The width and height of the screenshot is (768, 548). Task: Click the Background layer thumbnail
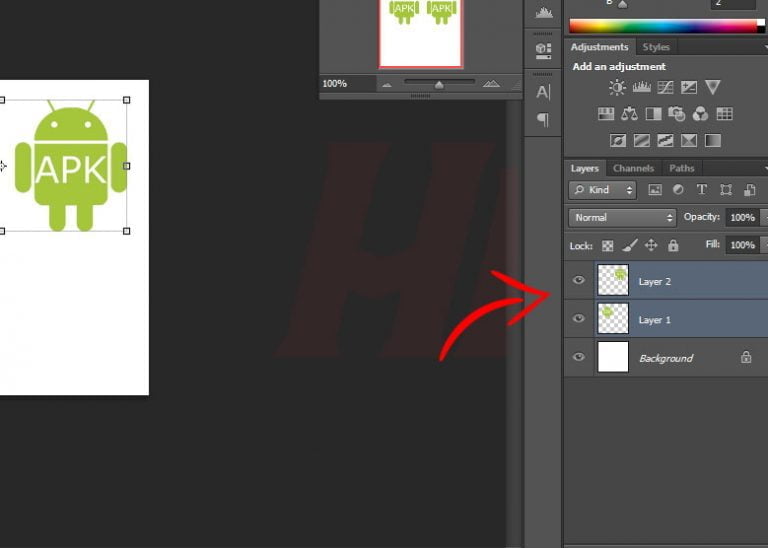[x=613, y=357]
